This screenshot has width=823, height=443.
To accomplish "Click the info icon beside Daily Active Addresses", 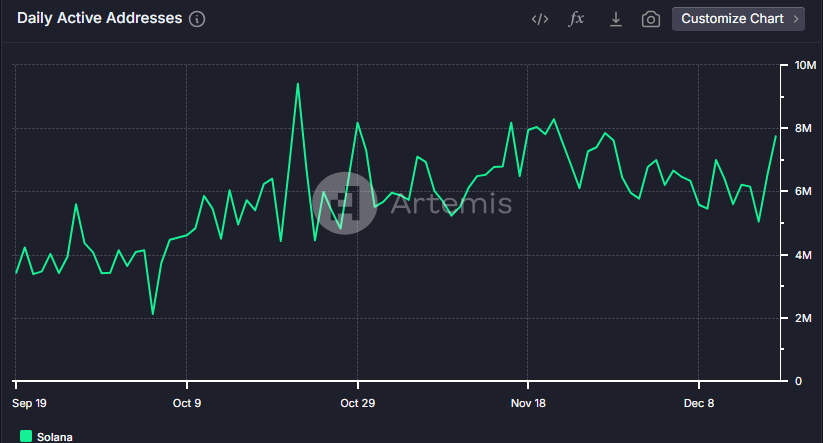I will (x=197, y=19).
